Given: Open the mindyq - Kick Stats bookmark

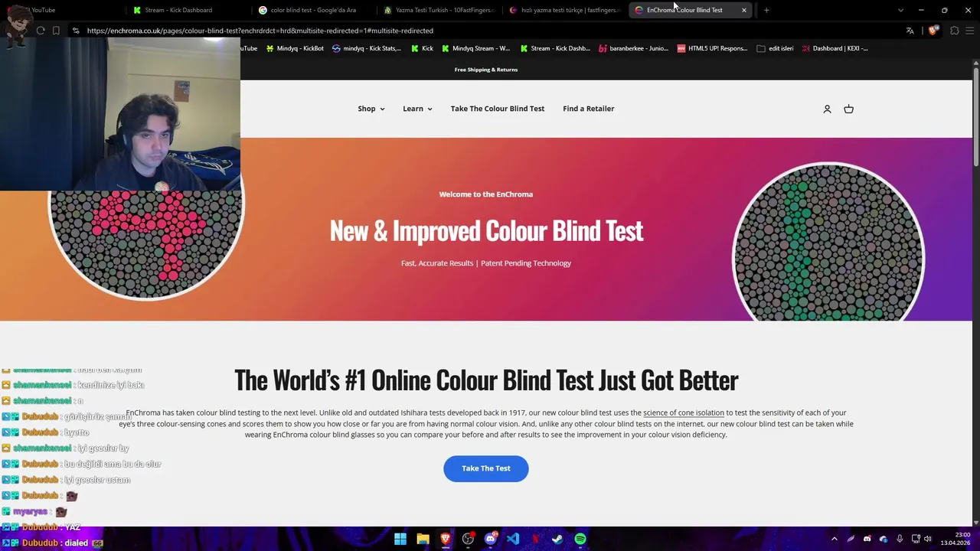Looking at the screenshot, I should [366, 48].
